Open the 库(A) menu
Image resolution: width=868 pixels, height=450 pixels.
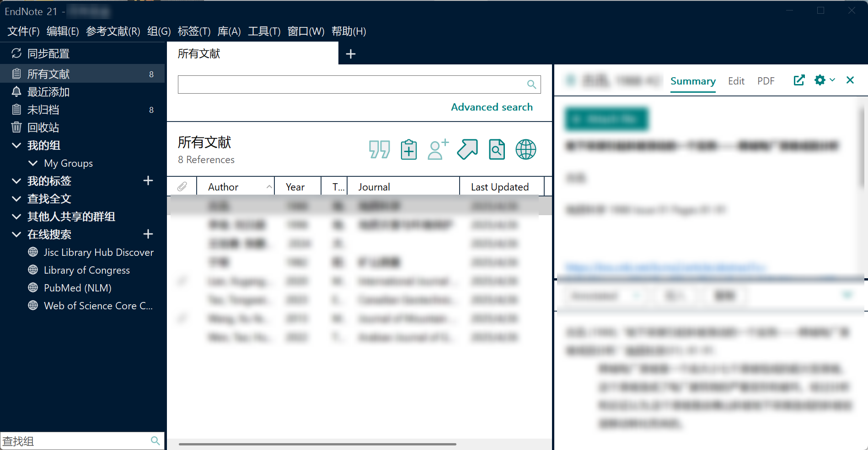click(229, 31)
